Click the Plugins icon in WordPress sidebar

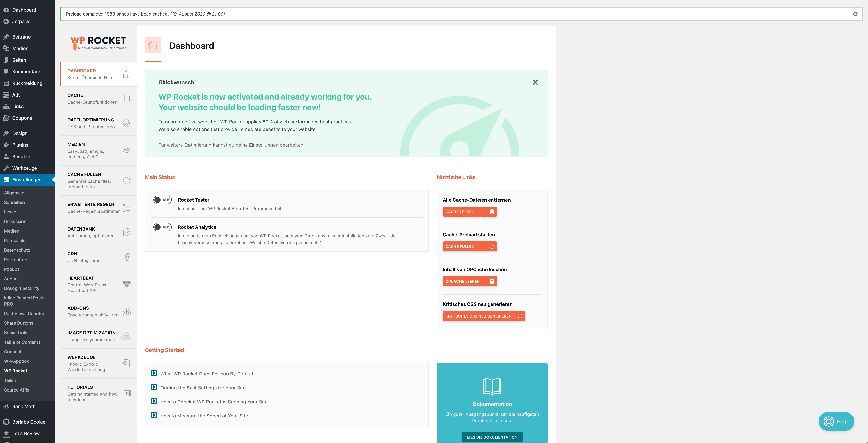[6, 145]
